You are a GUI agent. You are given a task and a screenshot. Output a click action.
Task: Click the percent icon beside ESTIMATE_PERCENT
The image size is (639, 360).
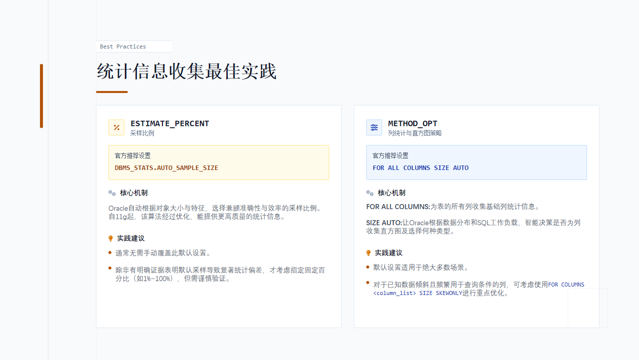[116, 128]
